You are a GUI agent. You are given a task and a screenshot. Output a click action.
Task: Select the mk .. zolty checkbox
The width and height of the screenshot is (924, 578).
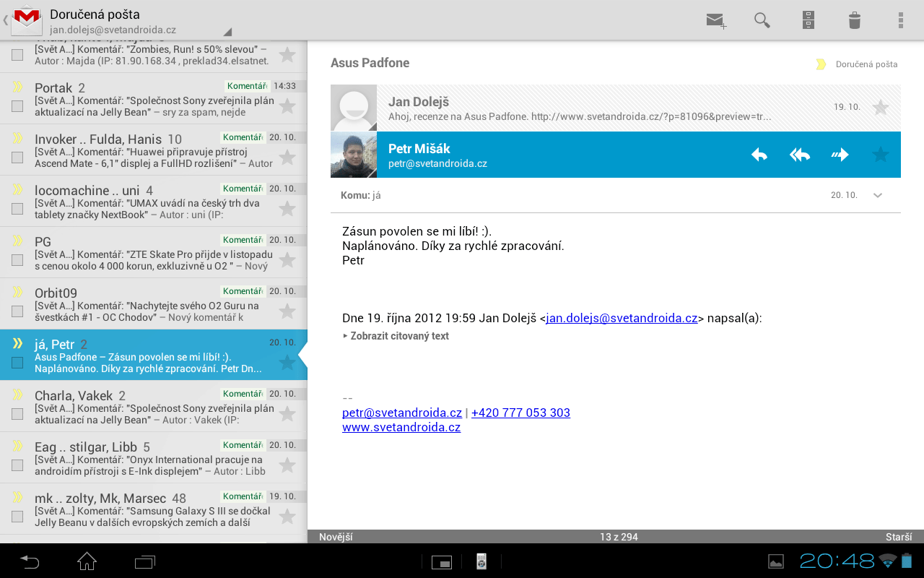[x=17, y=517]
